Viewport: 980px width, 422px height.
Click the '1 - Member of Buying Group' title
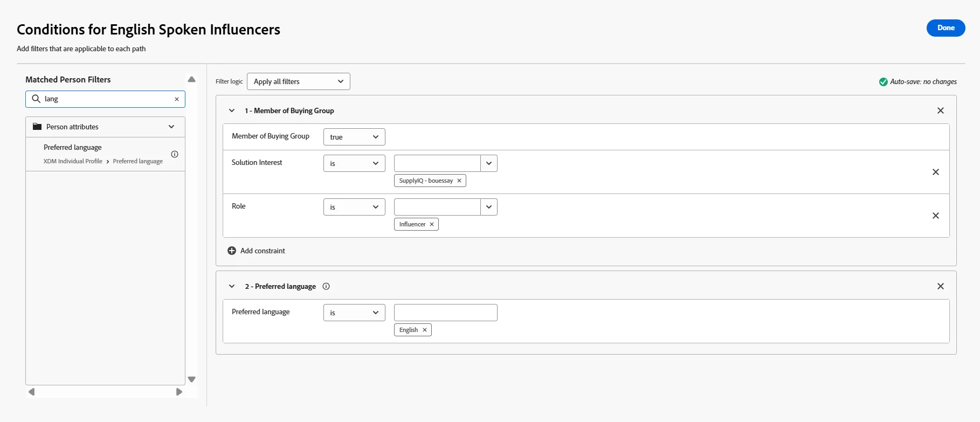tap(289, 110)
